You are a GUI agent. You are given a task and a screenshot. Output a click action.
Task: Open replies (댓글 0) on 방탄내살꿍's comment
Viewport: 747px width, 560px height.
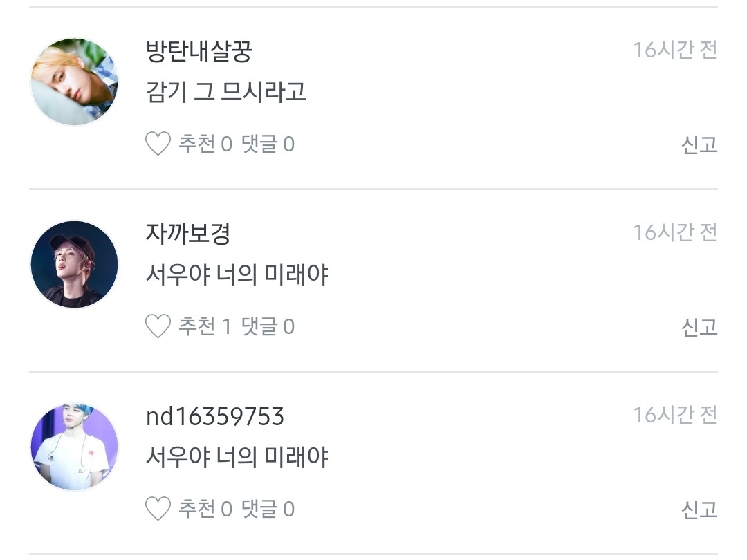pyautogui.click(x=268, y=144)
